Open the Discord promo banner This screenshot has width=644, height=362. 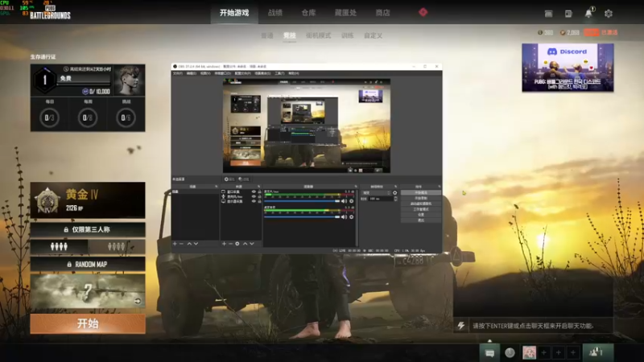click(x=568, y=68)
